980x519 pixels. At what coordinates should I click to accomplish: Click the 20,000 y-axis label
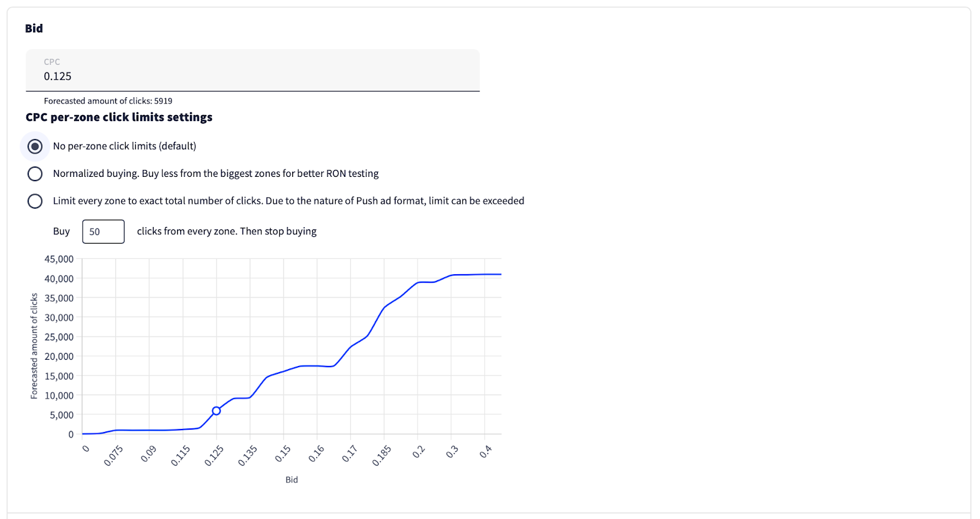59,356
